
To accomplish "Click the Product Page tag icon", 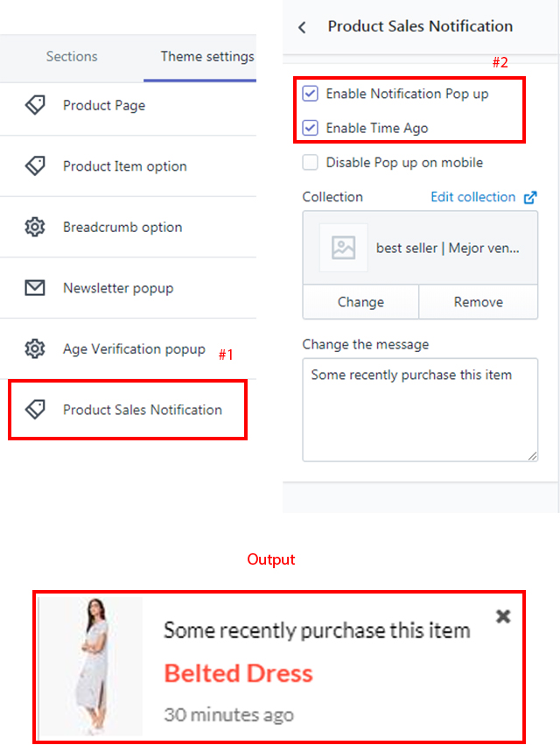I will (35, 105).
